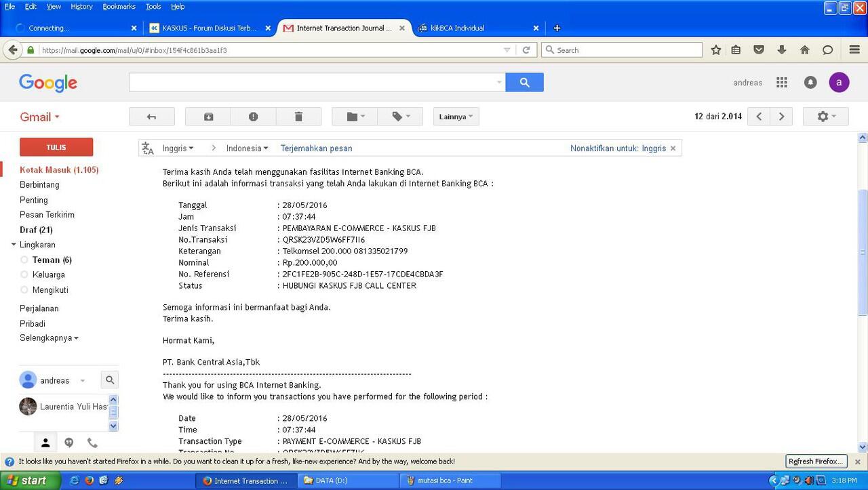Open Google apps grid launcher
The image size is (868, 490).
coord(782,83)
